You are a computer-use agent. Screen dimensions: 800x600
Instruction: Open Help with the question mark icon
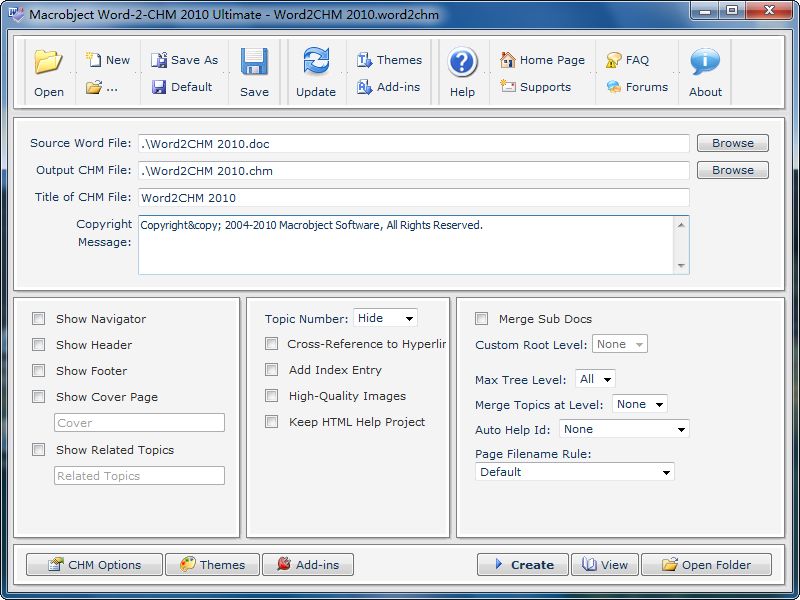point(462,71)
